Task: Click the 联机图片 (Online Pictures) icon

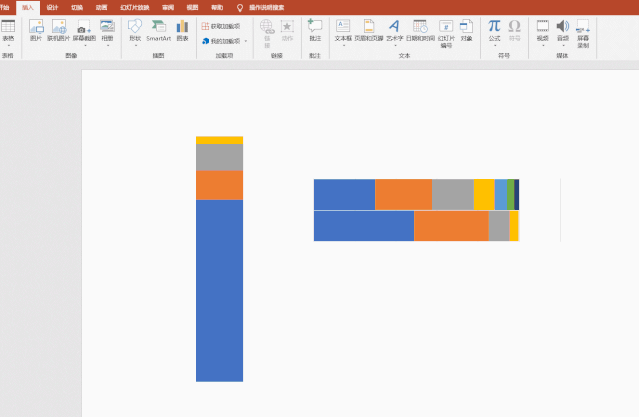Action: click(x=59, y=30)
